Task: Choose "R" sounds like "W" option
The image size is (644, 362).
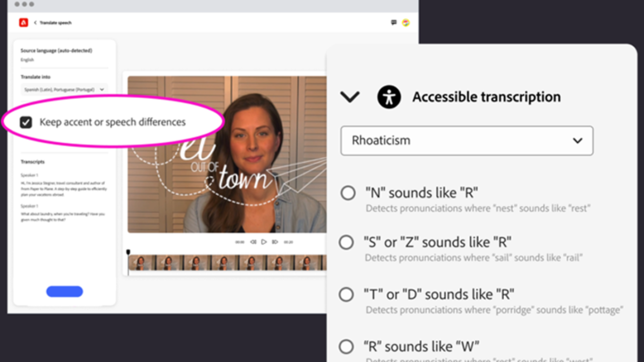Action: coord(346,347)
